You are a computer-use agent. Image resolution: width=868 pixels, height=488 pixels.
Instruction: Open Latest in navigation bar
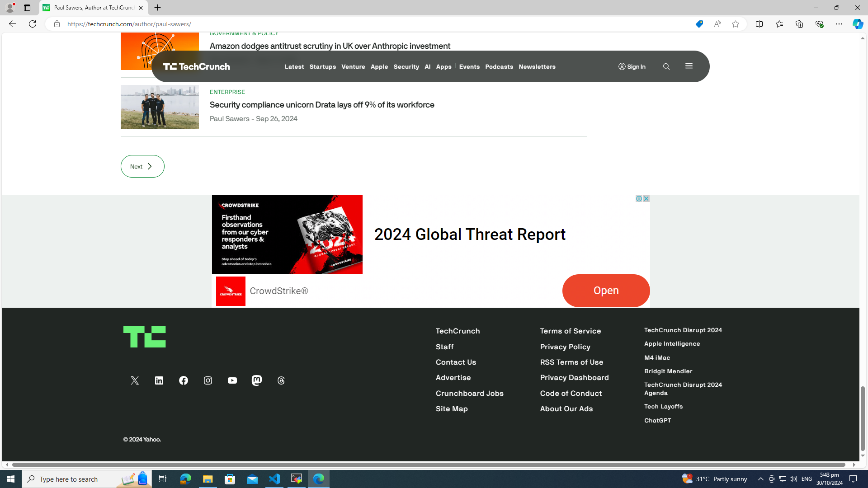[x=294, y=67]
